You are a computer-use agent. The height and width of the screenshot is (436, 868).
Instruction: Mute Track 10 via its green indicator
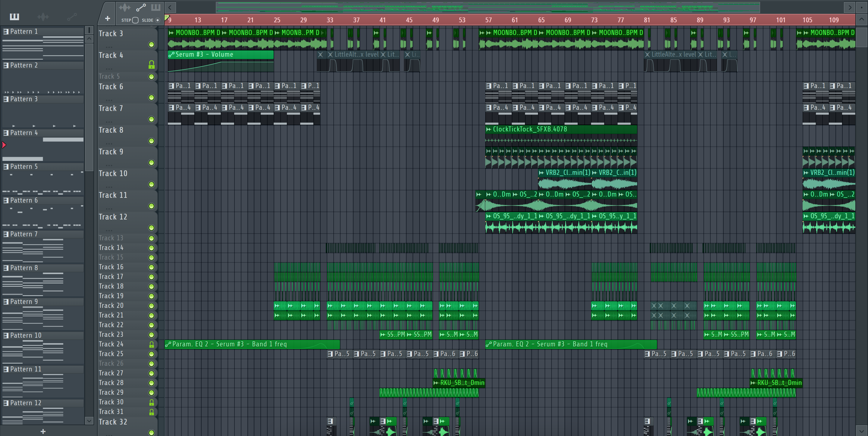coord(151,185)
